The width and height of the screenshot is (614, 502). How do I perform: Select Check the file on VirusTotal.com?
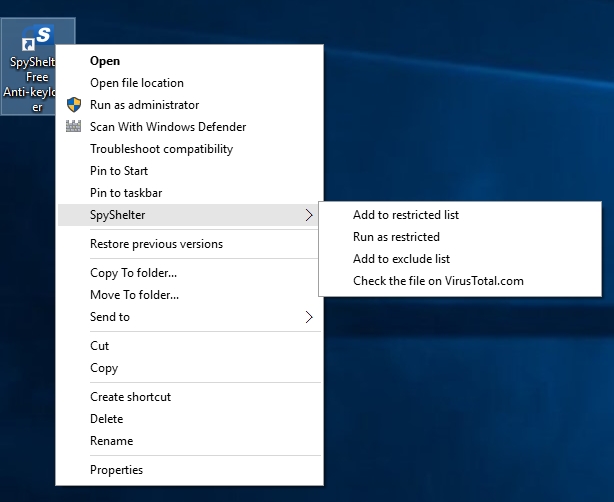pyautogui.click(x=460, y=281)
